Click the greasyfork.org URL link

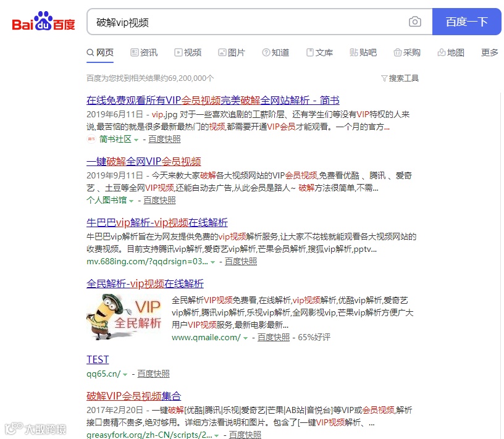click(x=149, y=435)
